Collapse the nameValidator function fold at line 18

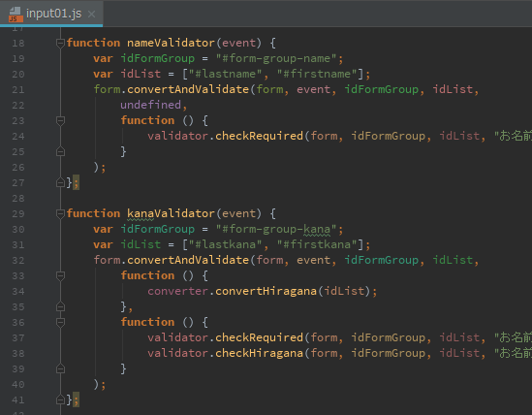60,43
